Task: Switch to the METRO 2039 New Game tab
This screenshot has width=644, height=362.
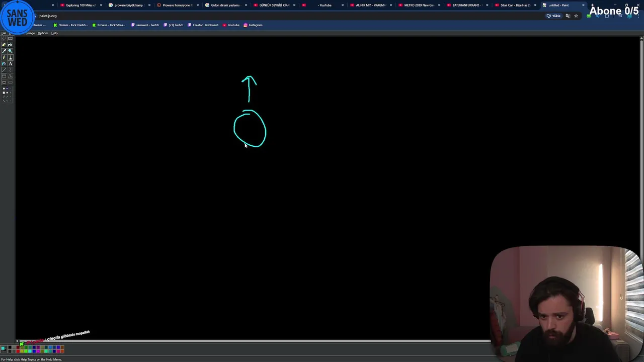Action: [x=419, y=5]
